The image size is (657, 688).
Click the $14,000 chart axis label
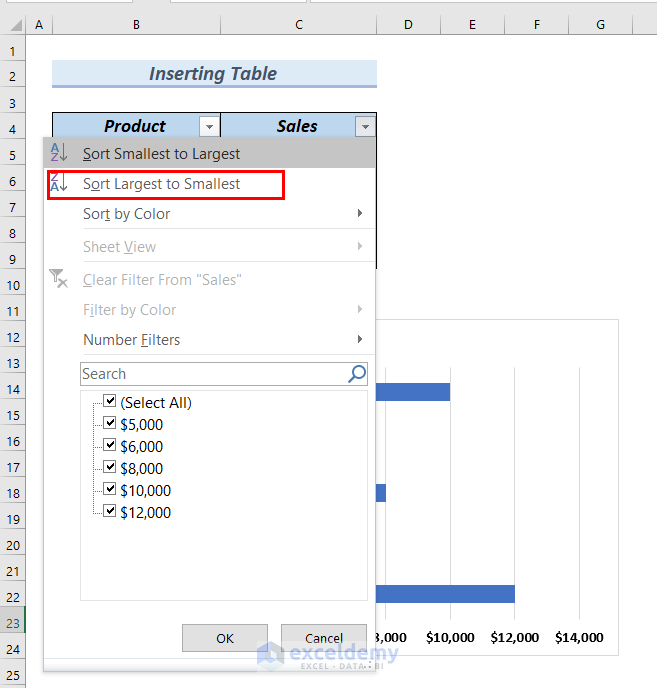point(579,637)
